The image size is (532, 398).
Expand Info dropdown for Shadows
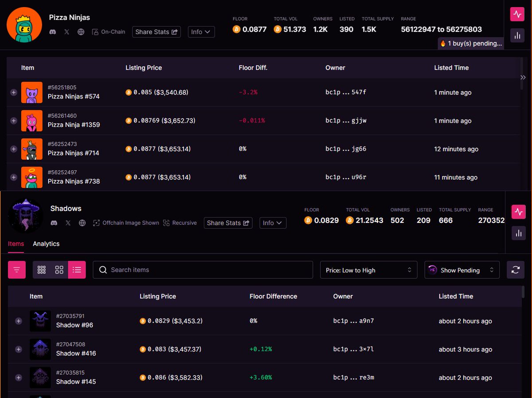pyautogui.click(x=273, y=223)
